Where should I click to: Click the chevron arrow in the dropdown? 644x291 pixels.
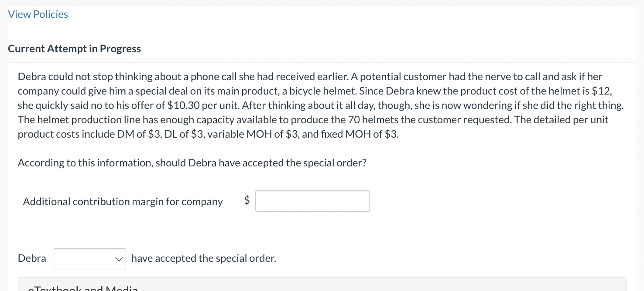click(x=118, y=259)
